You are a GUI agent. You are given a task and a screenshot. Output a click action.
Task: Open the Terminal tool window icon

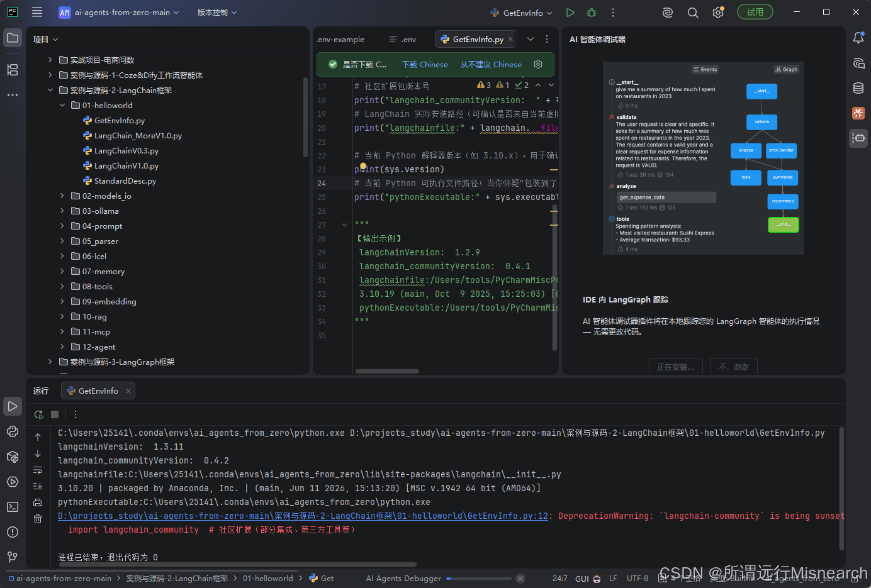(13, 507)
